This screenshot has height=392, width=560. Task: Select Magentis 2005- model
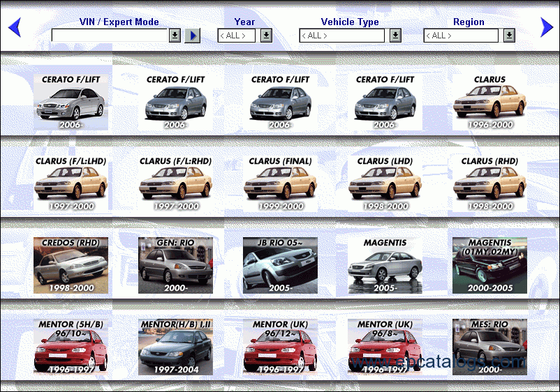coord(385,265)
